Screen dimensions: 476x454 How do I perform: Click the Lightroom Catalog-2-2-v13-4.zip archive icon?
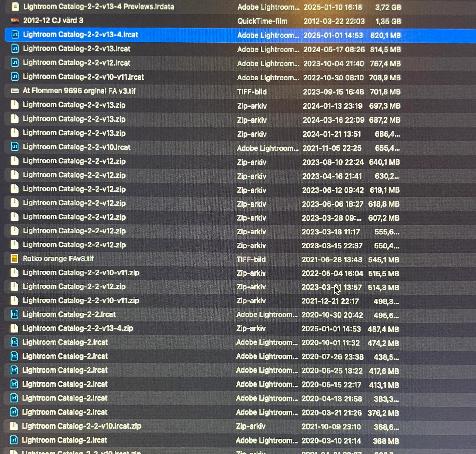[14, 328]
